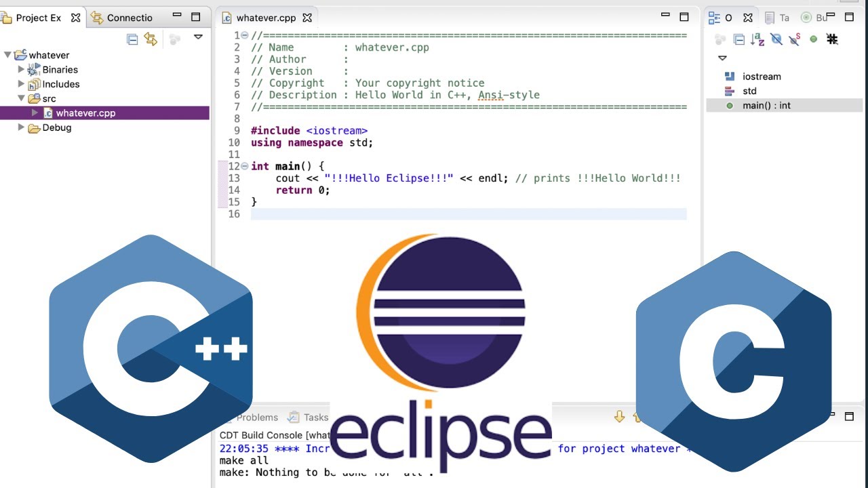This screenshot has height=488, width=868.
Task: Collapse the whatever project node
Action: 7,55
